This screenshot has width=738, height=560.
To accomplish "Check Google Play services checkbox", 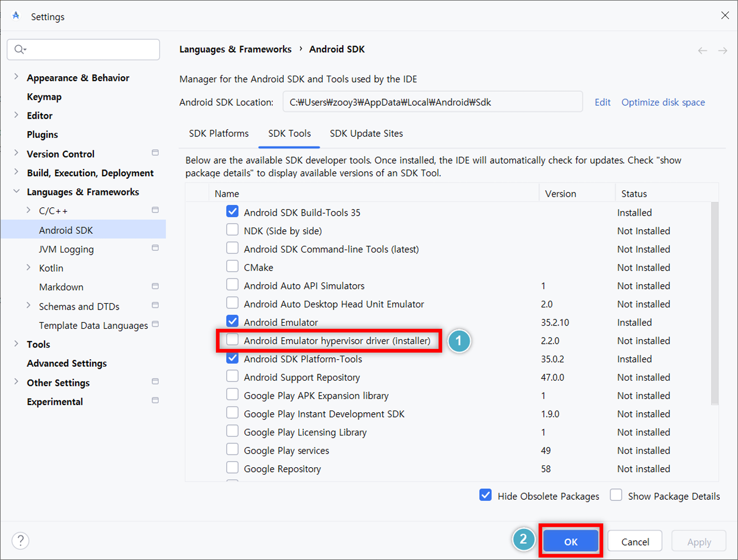I will pyautogui.click(x=232, y=450).
